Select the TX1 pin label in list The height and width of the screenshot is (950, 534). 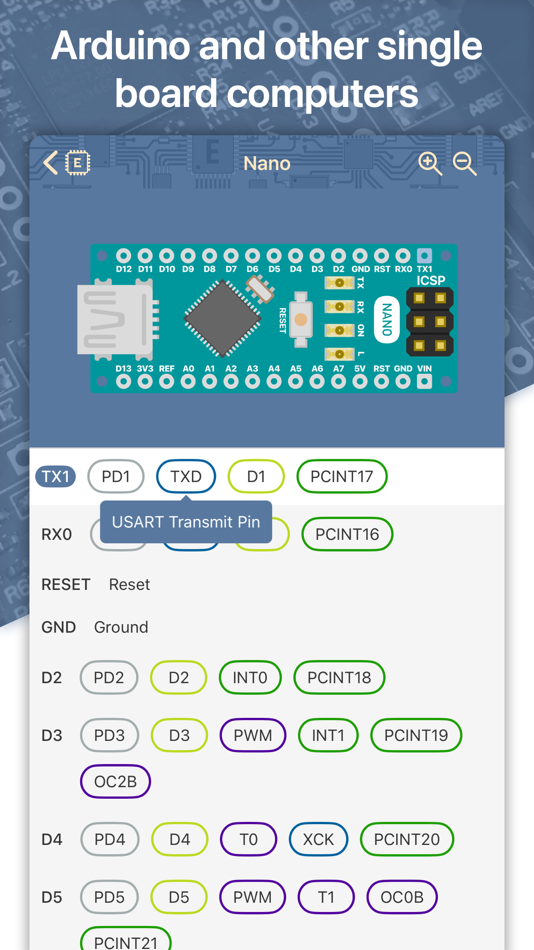coord(56,477)
